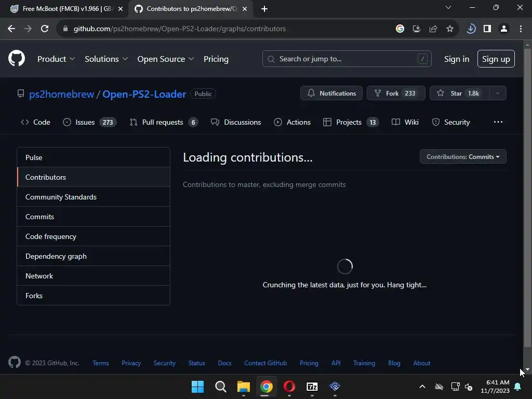The image size is (532, 399).
Task: Open the Pricing page in header
Action: point(216,59)
